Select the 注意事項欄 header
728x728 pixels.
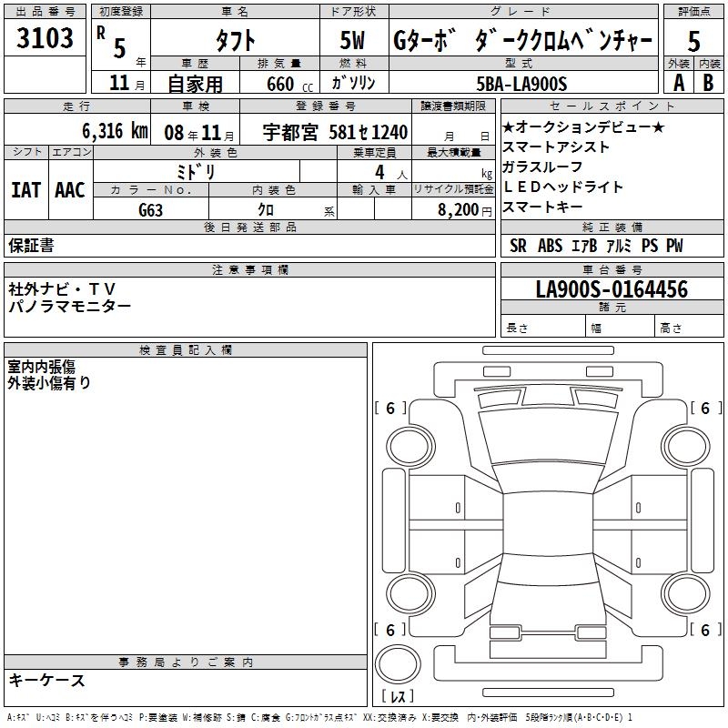click(x=249, y=269)
